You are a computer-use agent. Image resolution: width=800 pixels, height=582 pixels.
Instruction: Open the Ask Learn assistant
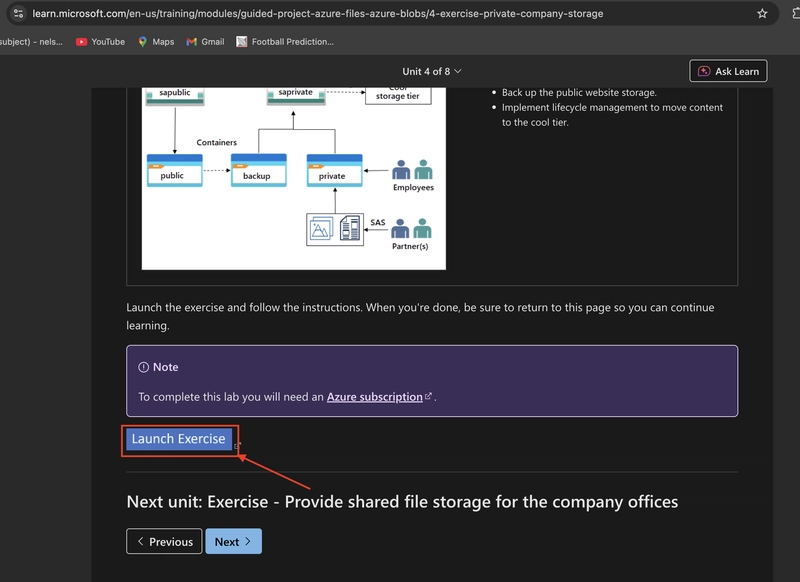tap(728, 71)
